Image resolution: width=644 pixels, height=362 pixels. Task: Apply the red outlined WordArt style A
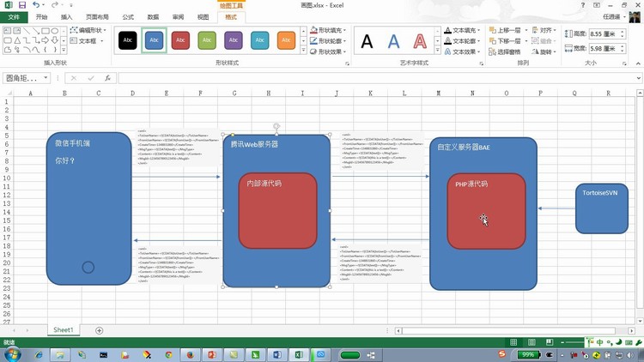pyautogui.click(x=420, y=41)
